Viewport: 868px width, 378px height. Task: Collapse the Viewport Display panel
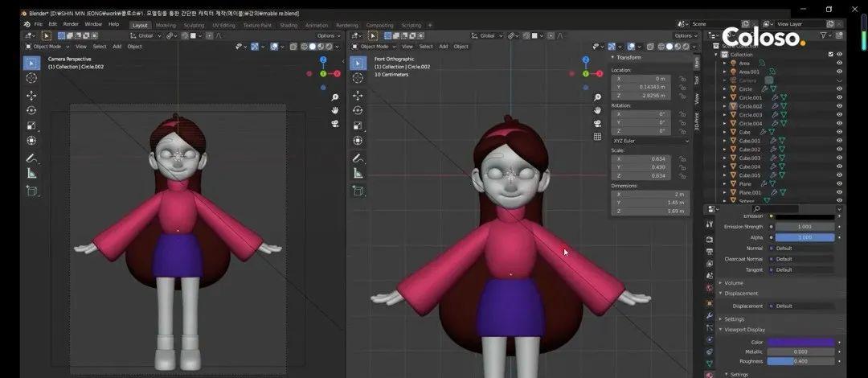[744, 329]
